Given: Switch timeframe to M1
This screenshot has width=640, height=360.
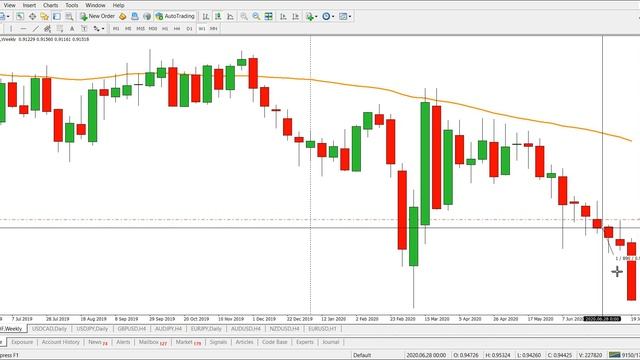Looking at the screenshot, I should coord(116,29).
